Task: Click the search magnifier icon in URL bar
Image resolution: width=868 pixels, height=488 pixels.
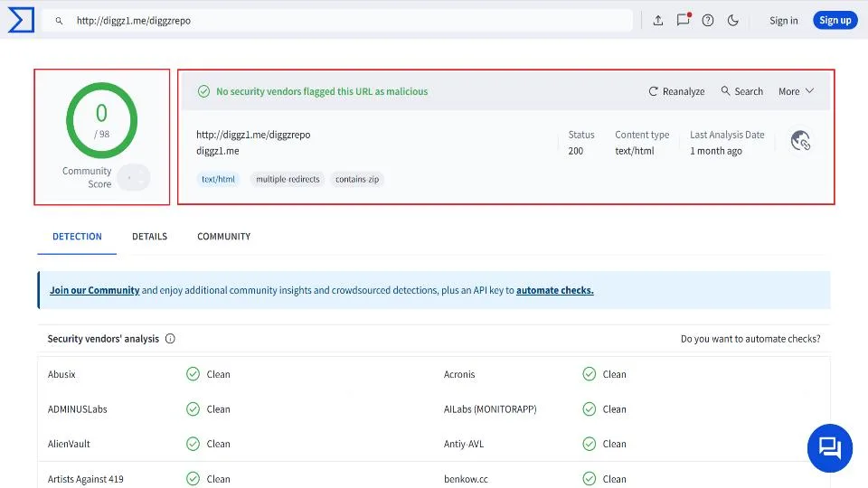Action: [60, 21]
